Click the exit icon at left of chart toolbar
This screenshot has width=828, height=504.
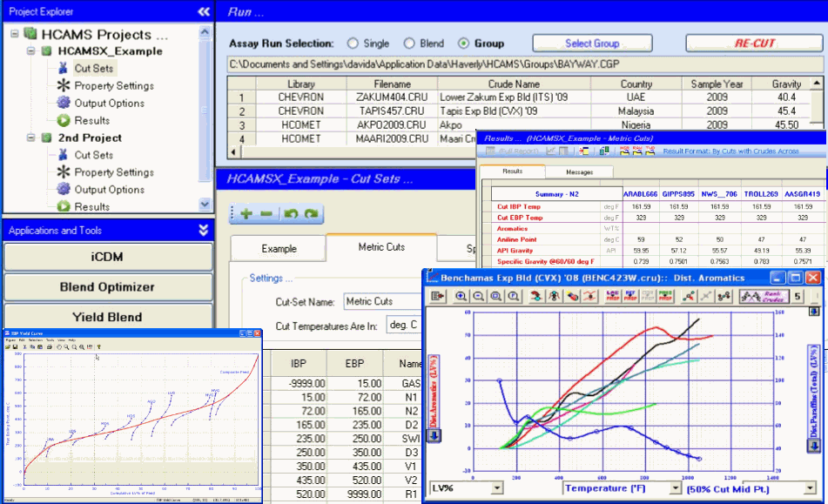pyautogui.click(x=438, y=296)
